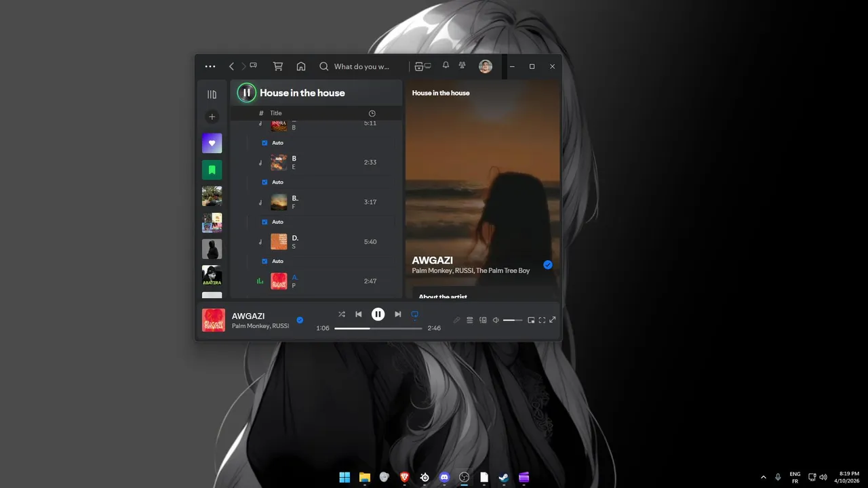The image size is (868, 488).
Task: Click the search magnifier icon
Action: [324, 66]
